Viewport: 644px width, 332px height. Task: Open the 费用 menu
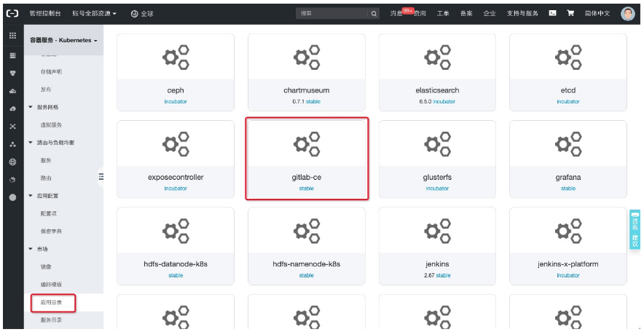(420, 14)
